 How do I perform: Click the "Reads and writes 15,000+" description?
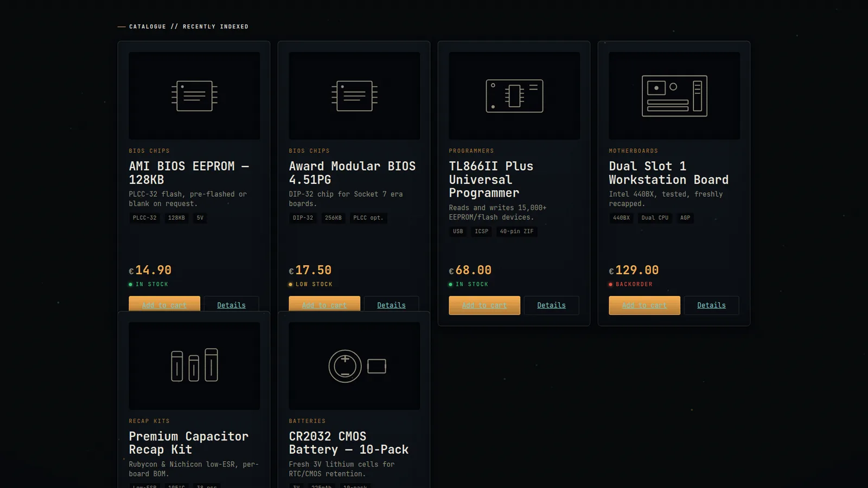point(498,213)
